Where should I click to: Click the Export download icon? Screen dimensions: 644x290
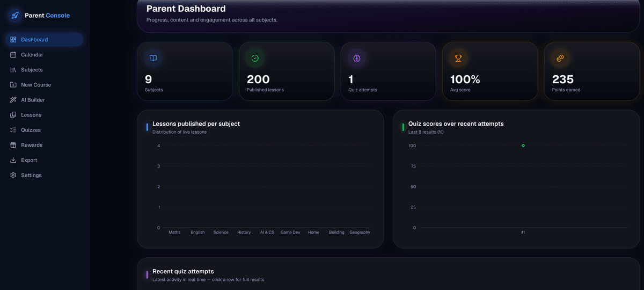pyautogui.click(x=13, y=160)
